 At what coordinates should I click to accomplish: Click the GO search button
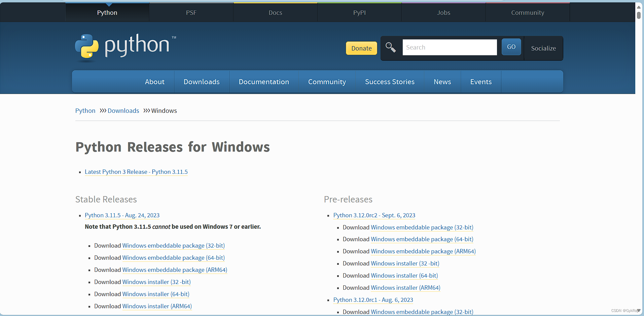pyautogui.click(x=511, y=47)
